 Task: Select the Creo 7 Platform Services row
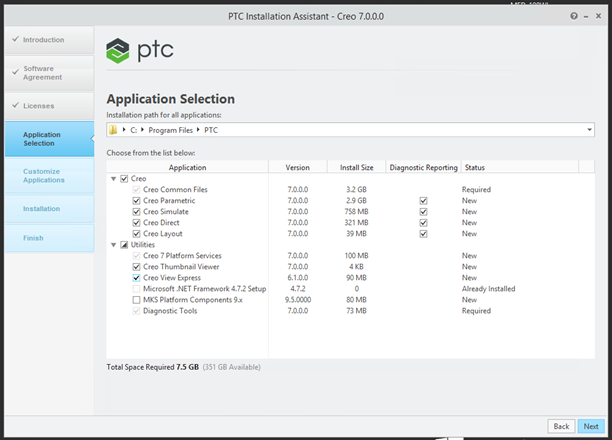click(x=350, y=256)
